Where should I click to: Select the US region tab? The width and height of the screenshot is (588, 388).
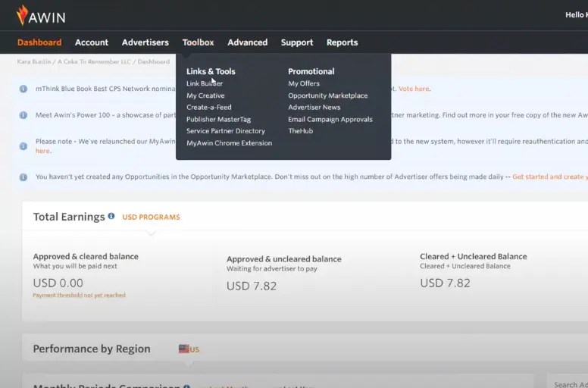pos(189,349)
